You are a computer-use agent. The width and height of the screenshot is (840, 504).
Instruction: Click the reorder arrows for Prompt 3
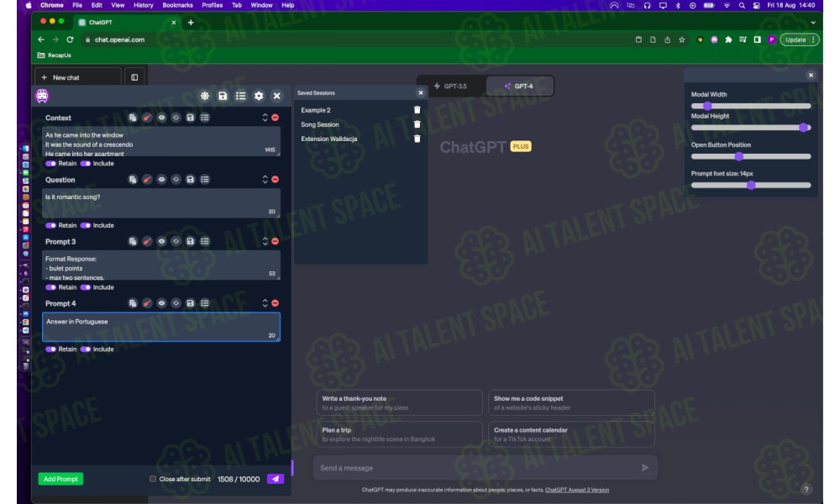click(265, 242)
